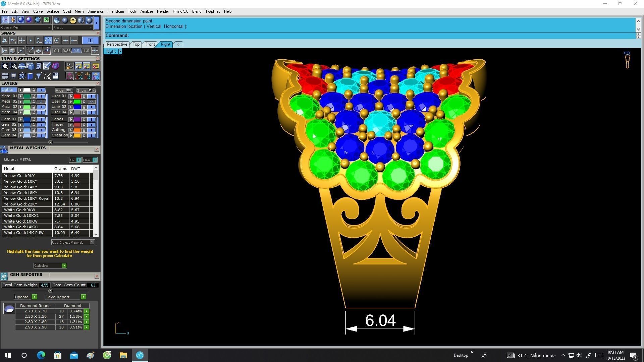
Task: Select the gold metal render sphere icon
Action: click(x=73, y=20)
